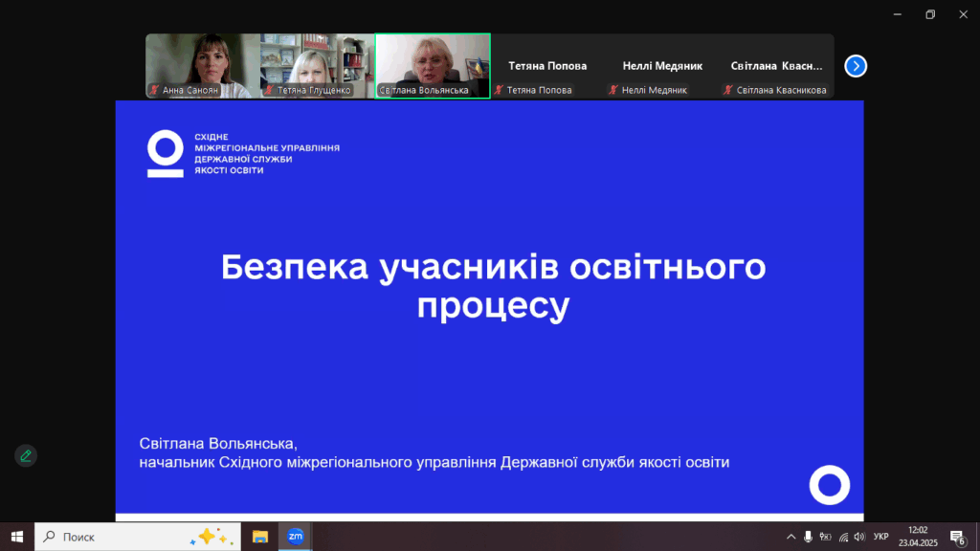Open File Explorer from the taskbar
Image resolution: width=980 pixels, height=551 pixels.
coord(259,537)
